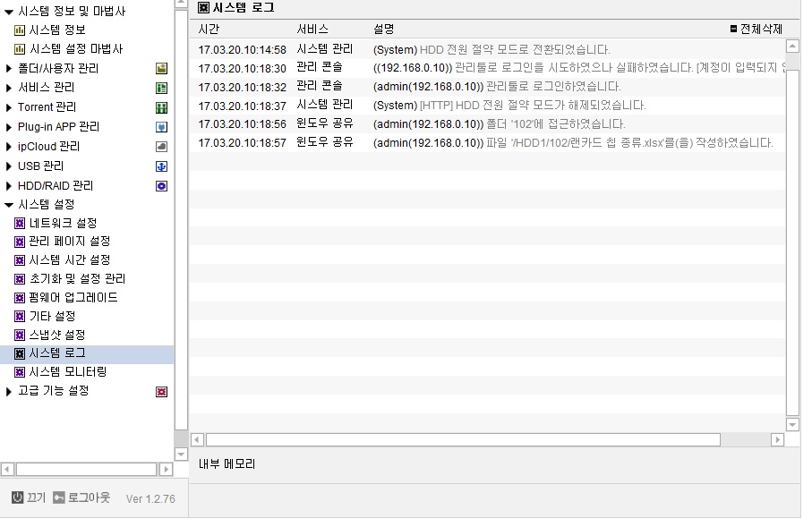Viewport: 812px width, 527px height.
Task: Open 시스템 모니터링 page
Action: (x=68, y=371)
